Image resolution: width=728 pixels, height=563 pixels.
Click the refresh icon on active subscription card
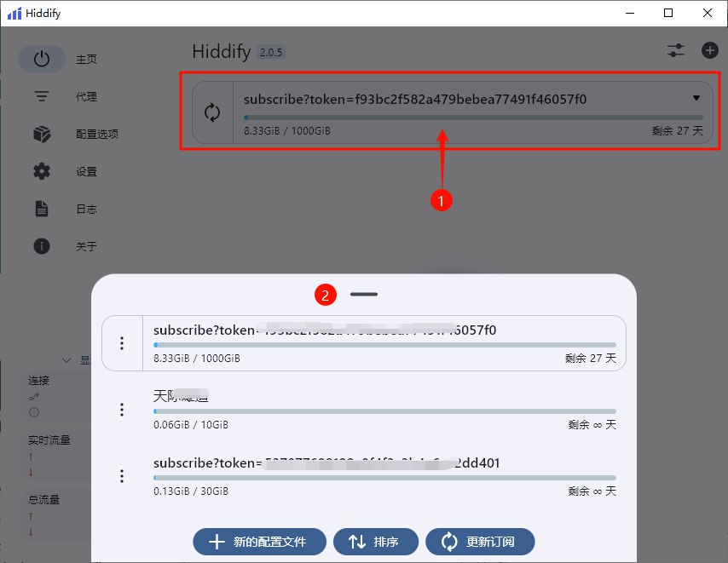point(212,112)
